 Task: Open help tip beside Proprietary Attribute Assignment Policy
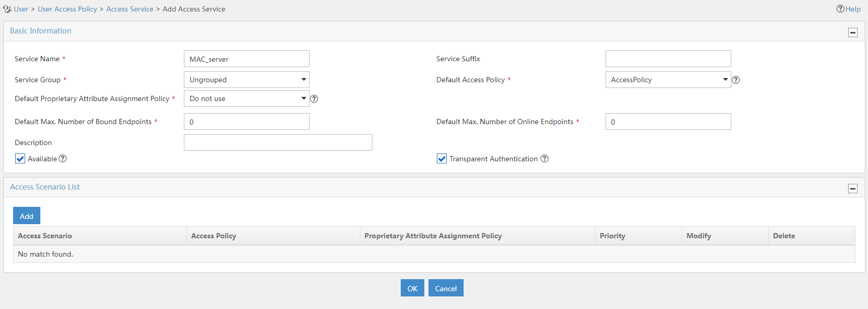pyautogui.click(x=314, y=99)
